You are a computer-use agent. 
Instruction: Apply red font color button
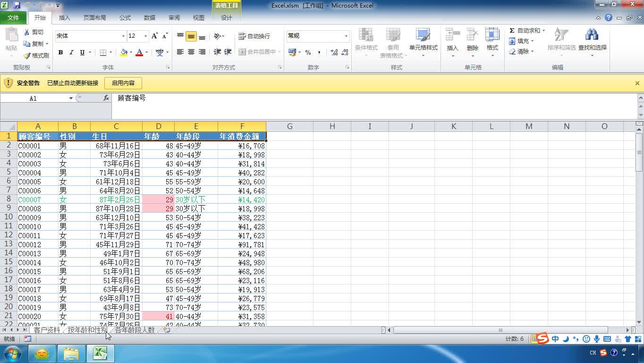pos(139,52)
